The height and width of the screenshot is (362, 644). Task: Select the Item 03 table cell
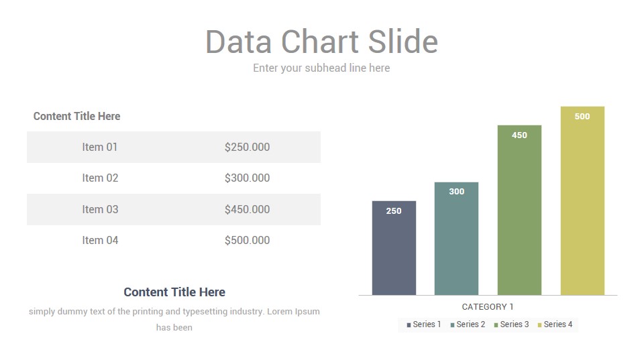(x=100, y=209)
